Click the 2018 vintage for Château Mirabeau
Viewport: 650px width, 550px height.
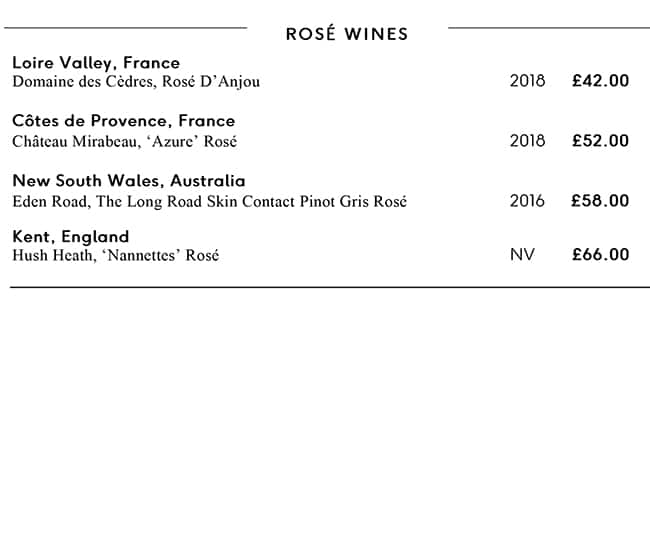pyautogui.click(x=527, y=141)
